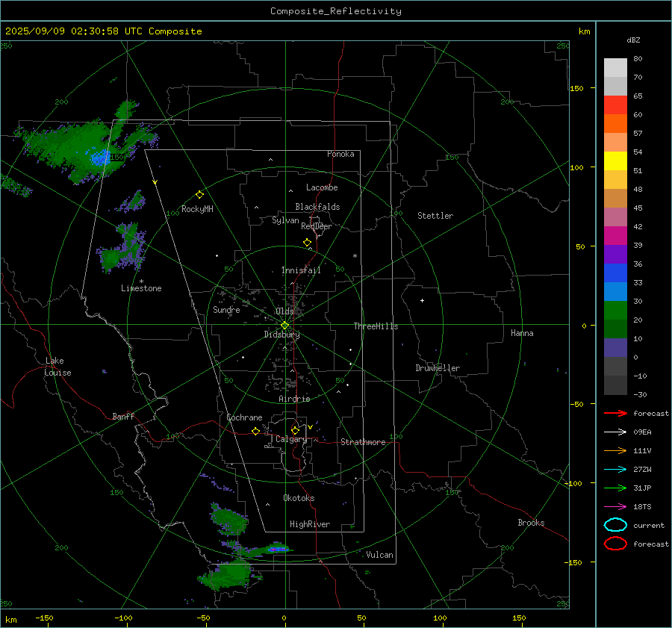The image size is (672, 628).
Task: Click the Didsbury label
Action: [x=281, y=335]
